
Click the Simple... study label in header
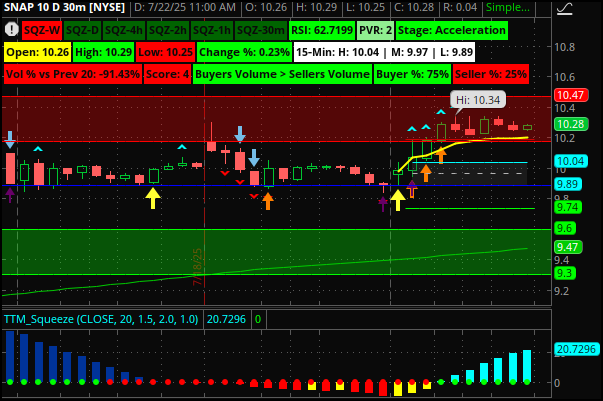pyautogui.click(x=508, y=7)
